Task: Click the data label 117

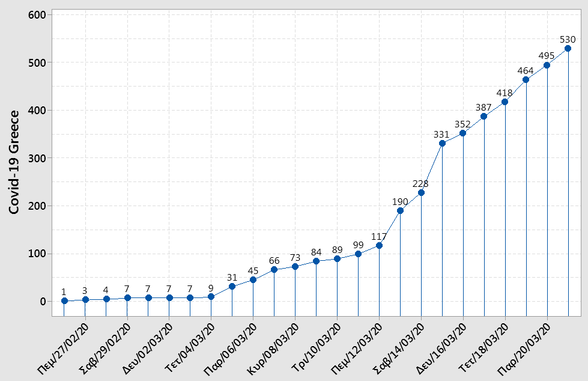Action: [x=379, y=237]
